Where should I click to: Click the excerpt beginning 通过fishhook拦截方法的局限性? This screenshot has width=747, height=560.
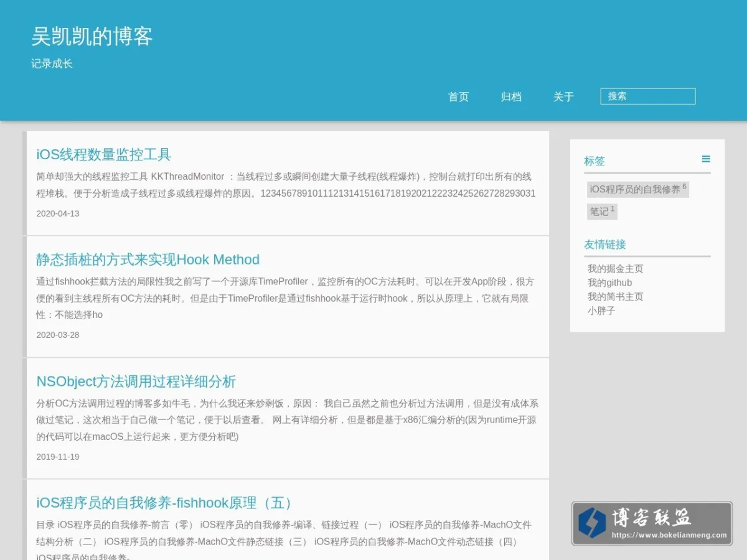(286, 298)
